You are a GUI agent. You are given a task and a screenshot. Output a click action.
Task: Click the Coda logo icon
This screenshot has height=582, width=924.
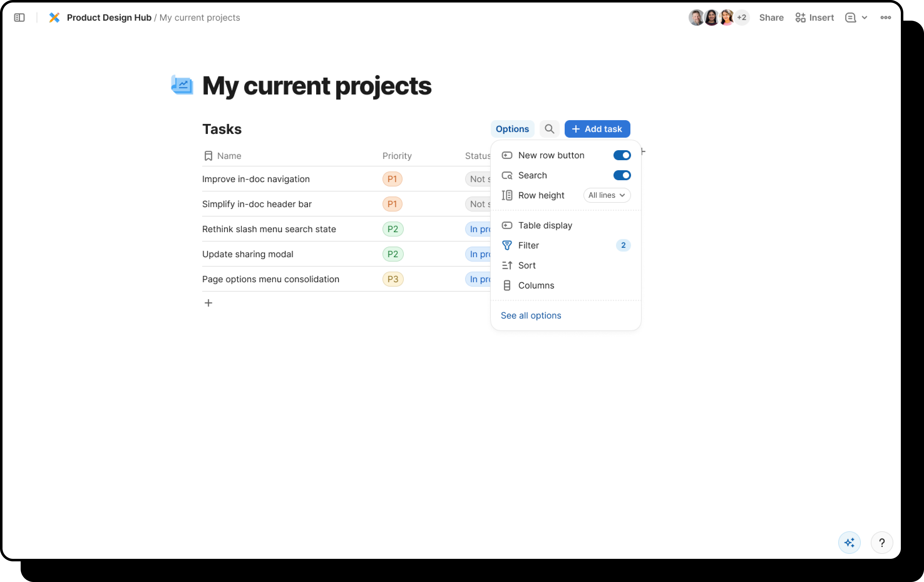coord(54,18)
